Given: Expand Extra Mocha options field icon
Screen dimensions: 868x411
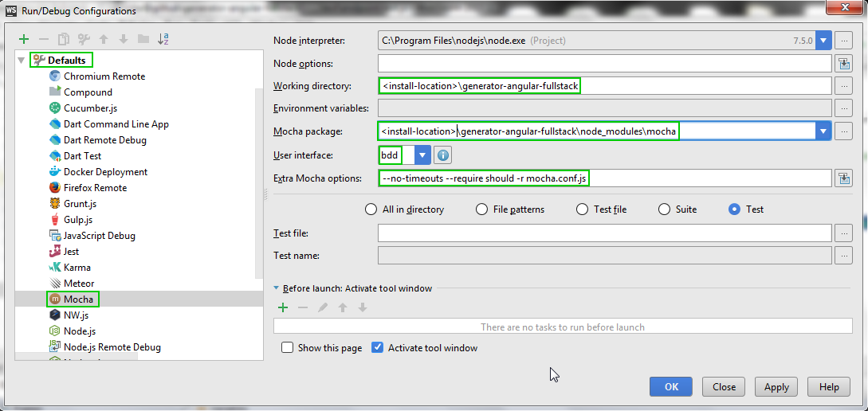Looking at the screenshot, I should click(x=843, y=178).
